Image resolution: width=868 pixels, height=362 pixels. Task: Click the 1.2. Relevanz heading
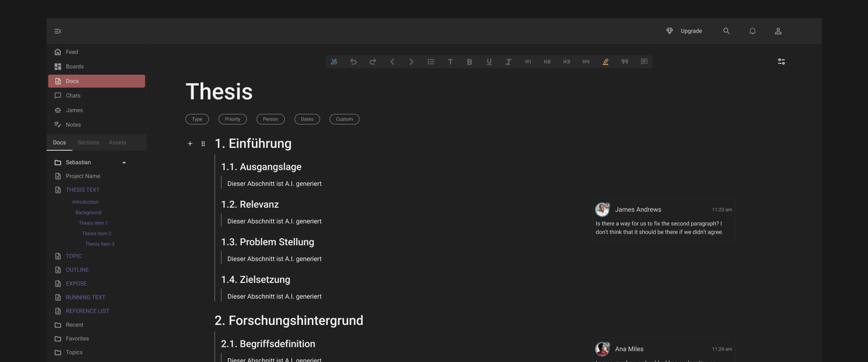pos(250,205)
